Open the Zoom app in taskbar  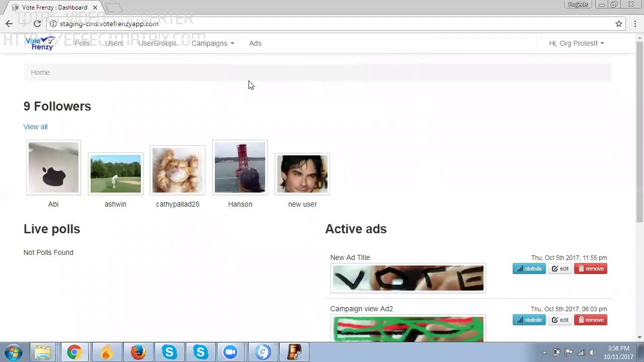click(230, 352)
